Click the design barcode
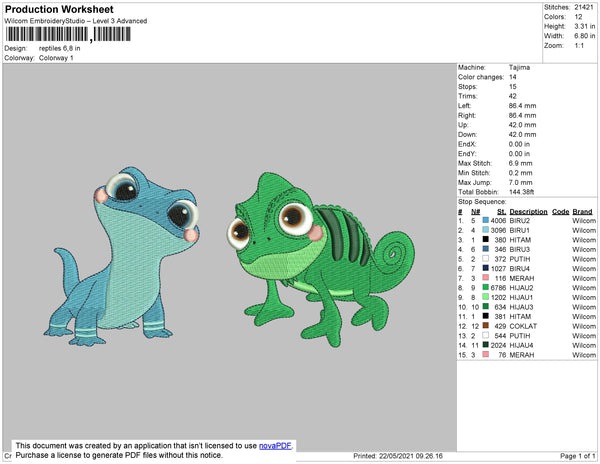600x464 pixels. 68,34
